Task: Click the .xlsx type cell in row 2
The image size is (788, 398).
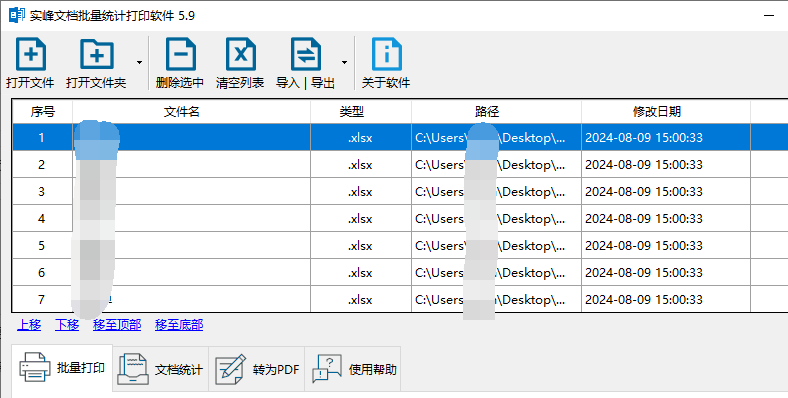Action: tap(361, 164)
